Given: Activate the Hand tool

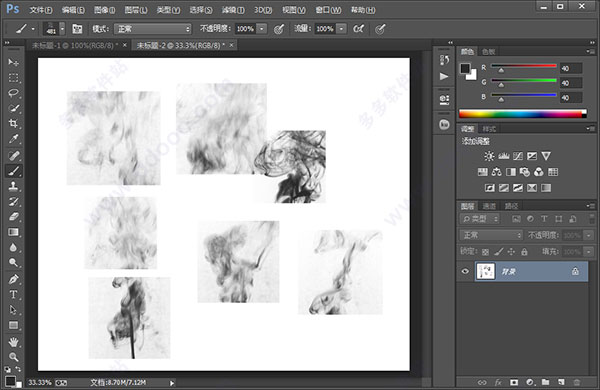Looking at the screenshot, I should tap(13, 341).
